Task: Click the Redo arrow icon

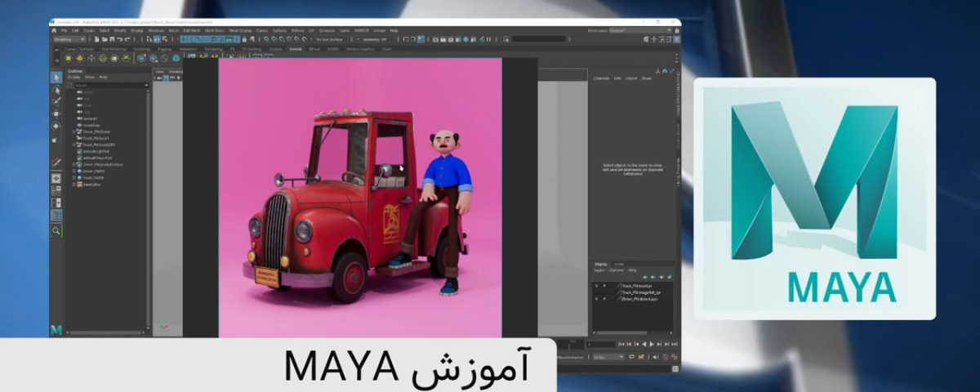Action: tap(127, 39)
